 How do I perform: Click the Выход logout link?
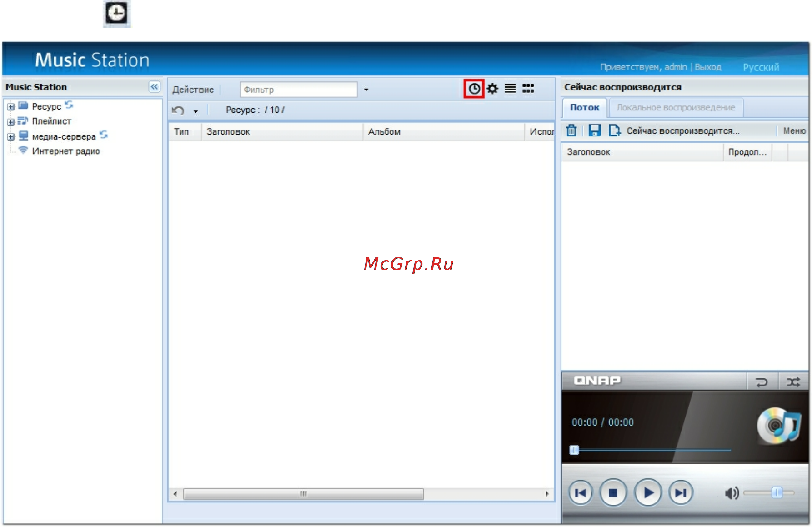coord(708,67)
